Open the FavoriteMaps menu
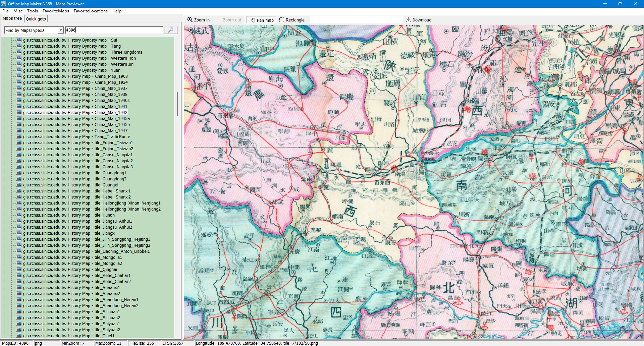This screenshot has height=346, width=644. click(56, 11)
